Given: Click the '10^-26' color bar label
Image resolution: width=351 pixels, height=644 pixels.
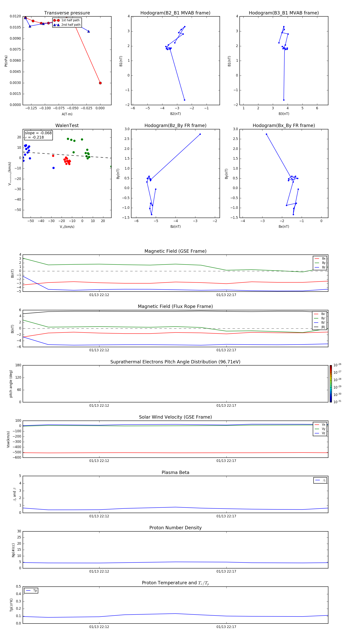Looking at the screenshot, I should pos(337,365).
